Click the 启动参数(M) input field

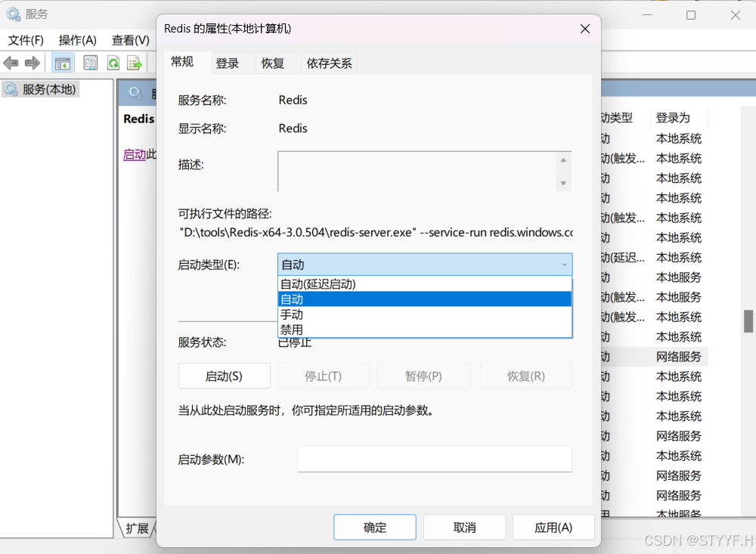pos(435,459)
